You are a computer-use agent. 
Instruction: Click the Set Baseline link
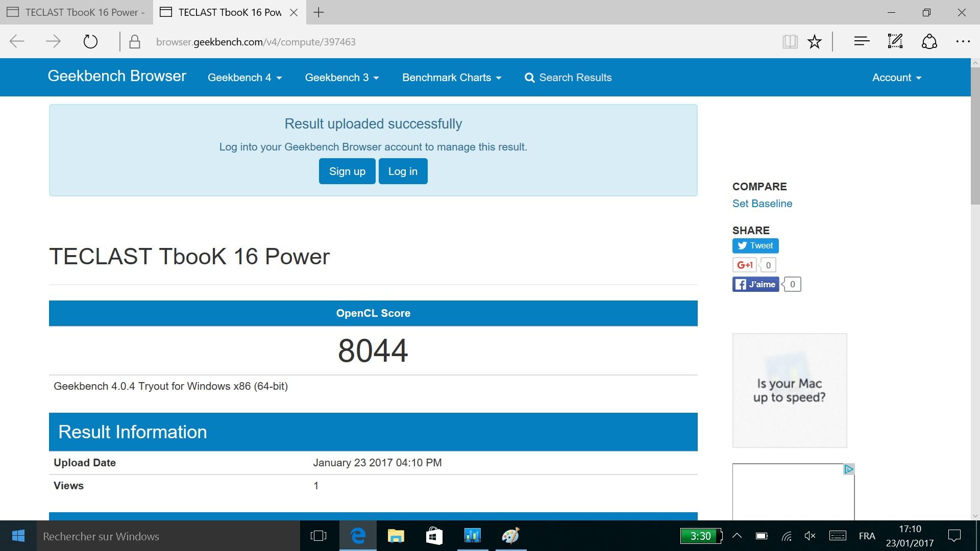tap(762, 204)
